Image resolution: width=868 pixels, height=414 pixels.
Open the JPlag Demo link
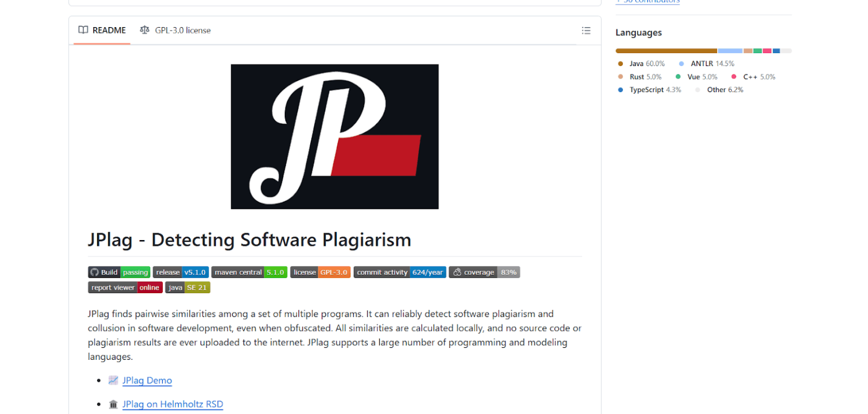[147, 380]
